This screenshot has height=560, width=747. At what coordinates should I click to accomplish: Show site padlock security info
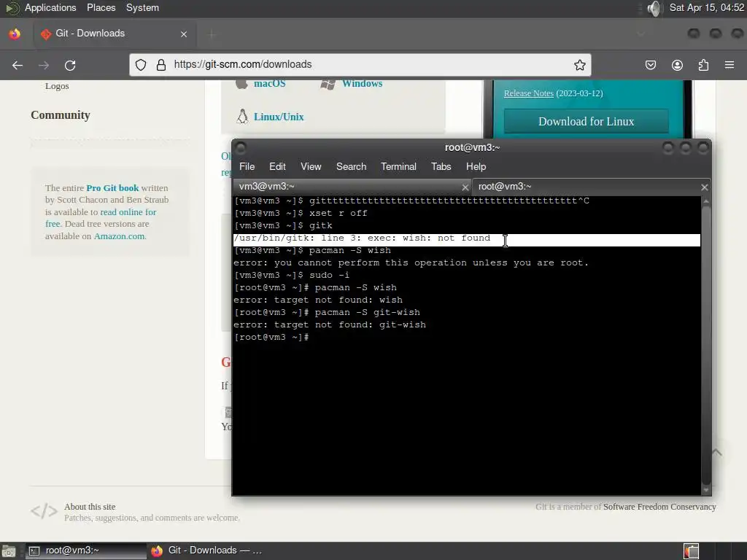pyautogui.click(x=161, y=65)
